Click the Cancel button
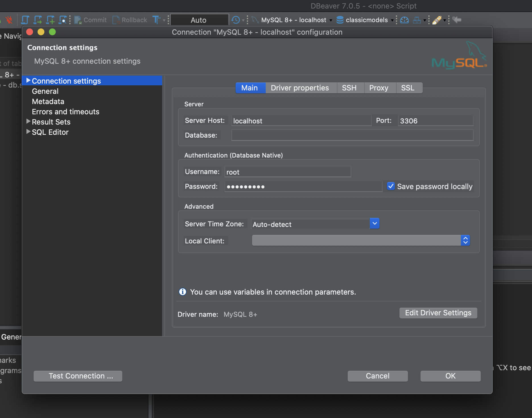This screenshot has height=418, width=532. coord(378,376)
